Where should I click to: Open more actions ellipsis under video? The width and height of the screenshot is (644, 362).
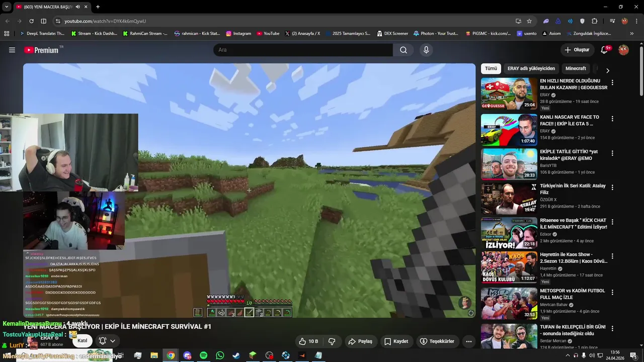point(469,341)
